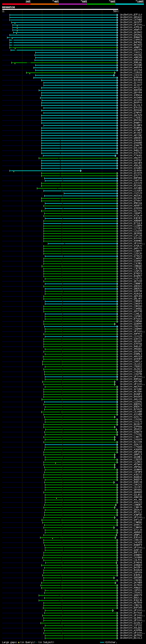The width and height of the screenshot is (146, 644).
Task: Select hit label UniRef100_Q67PQ3
Action: (x=131, y=636)
